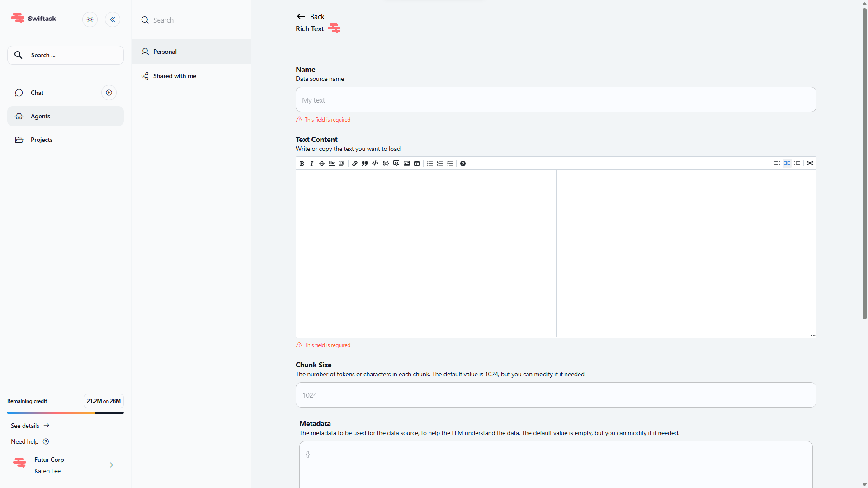The image size is (868, 488).
Task: Toggle bold formatting in the editor
Action: [302, 164]
